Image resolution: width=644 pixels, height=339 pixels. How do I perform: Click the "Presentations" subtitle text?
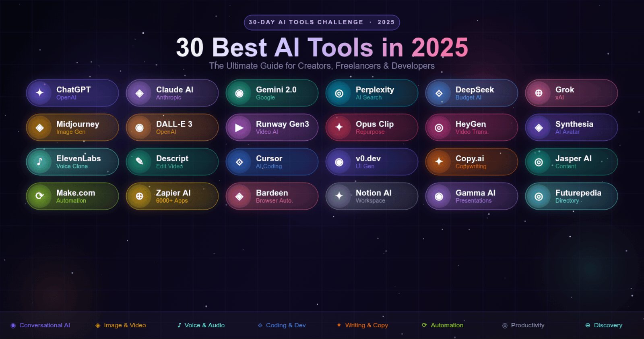coord(473,200)
